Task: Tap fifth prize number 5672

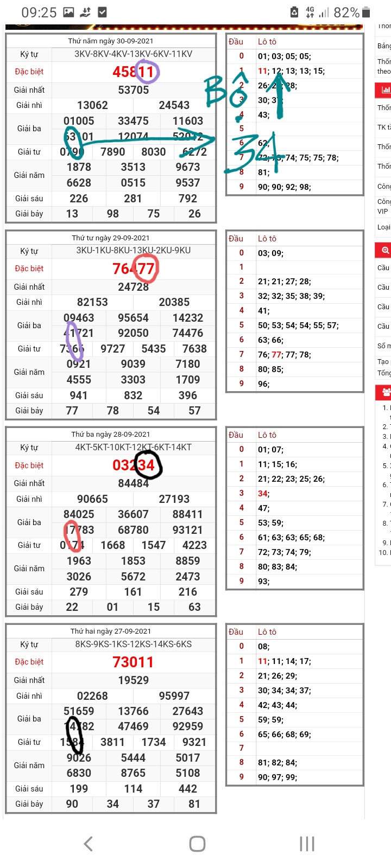Action: pos(134,577)
